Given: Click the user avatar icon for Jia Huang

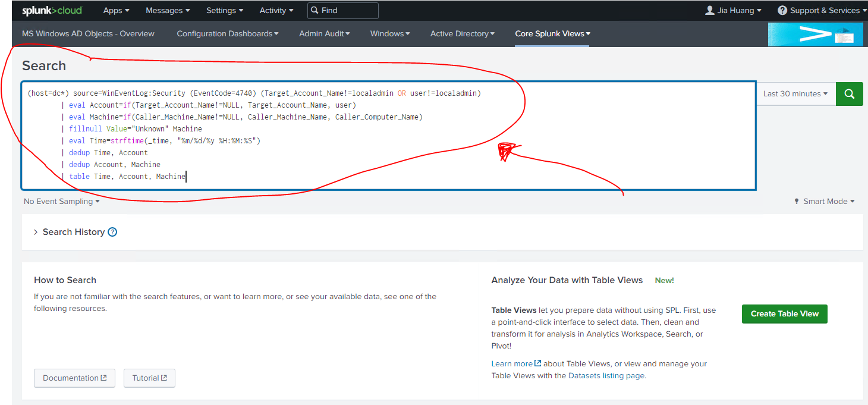Looking at the screenshot, I should [709, 11].
